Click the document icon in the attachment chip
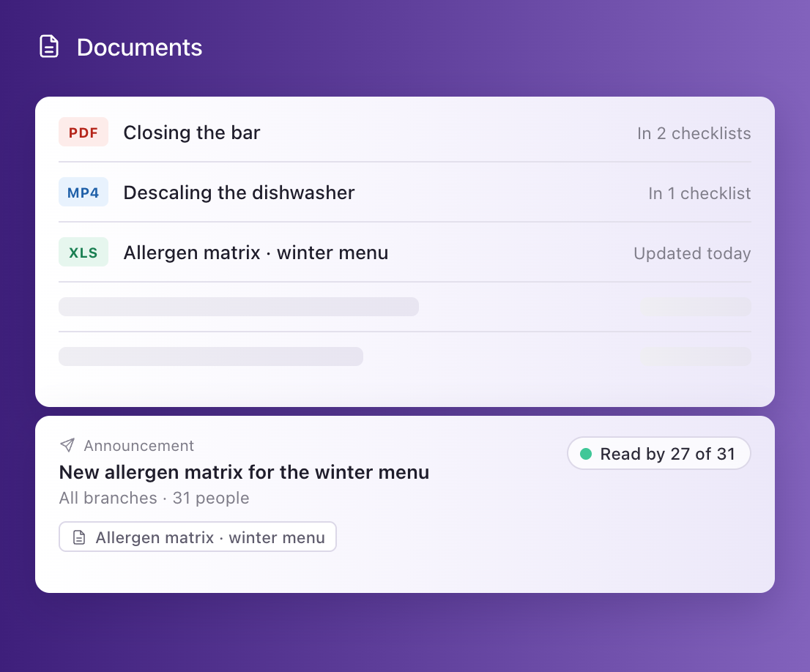Image resolution: width=810 pixels, height=672 pixels. point(79,537)
